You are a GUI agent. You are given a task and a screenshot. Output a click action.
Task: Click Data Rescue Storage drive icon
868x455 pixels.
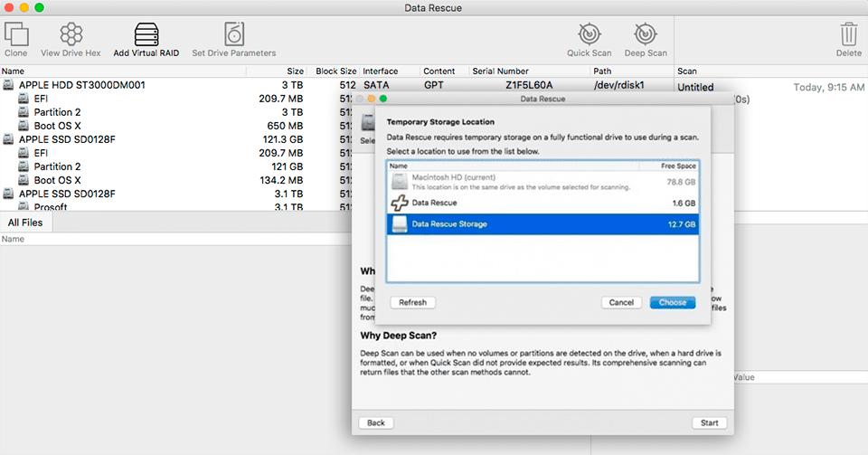click(400, 224)
